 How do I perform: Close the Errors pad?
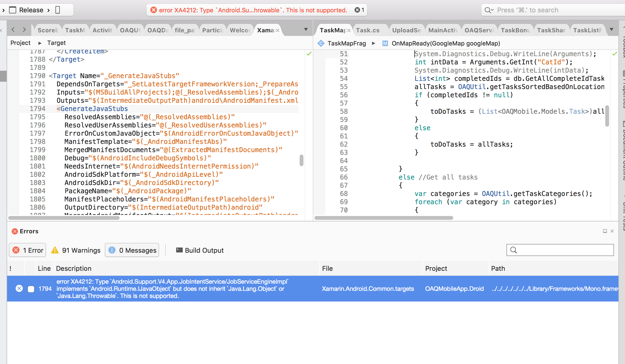click(612, 231)
